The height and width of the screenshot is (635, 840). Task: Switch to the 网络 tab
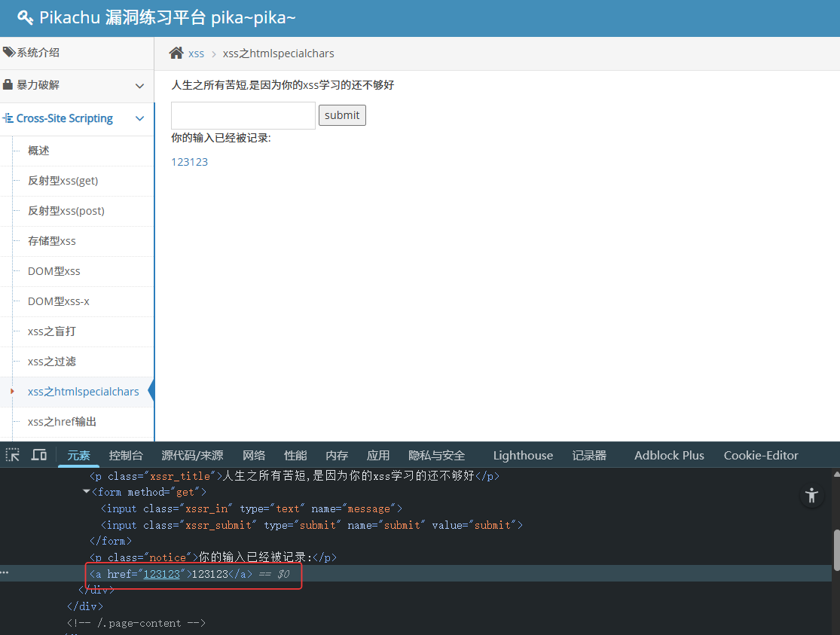point(254,456)
